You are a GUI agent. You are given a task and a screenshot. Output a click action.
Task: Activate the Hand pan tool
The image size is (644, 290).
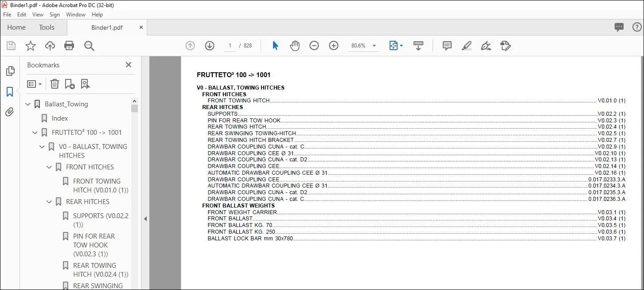[295, 46]
